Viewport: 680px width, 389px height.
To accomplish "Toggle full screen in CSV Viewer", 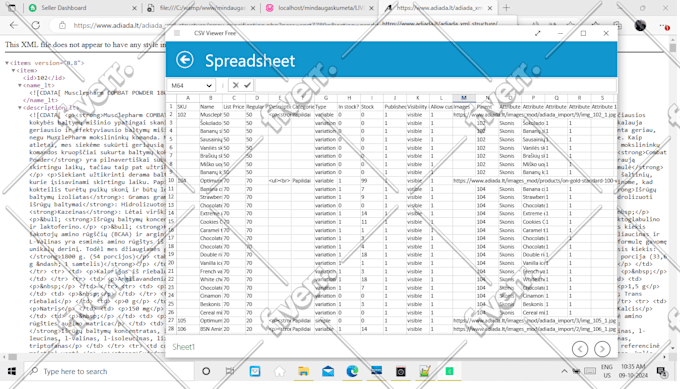I will [538, 33].
